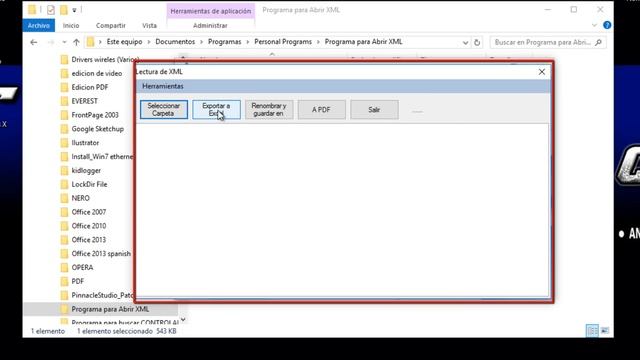Open the recent locations dropdown arrow
Viewport: 640px width, 360px height.
(x=64, y=42)
